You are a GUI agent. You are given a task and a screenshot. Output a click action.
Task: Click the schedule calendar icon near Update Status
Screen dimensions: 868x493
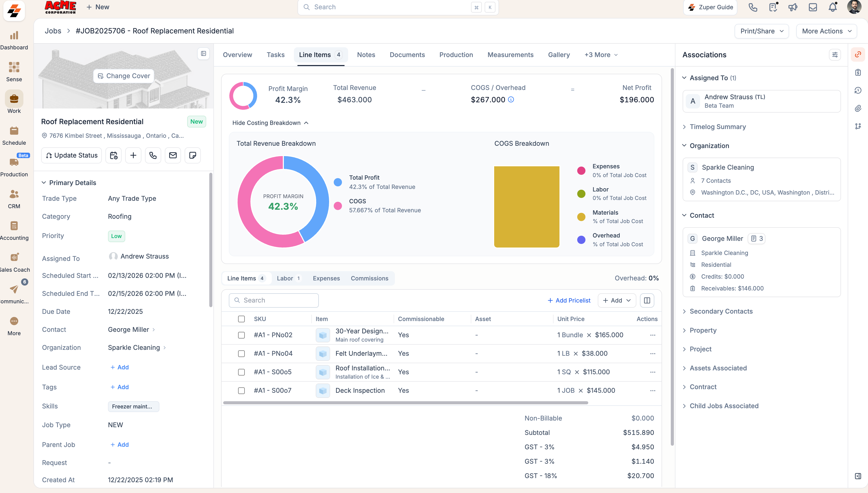(x=113, y=156)
